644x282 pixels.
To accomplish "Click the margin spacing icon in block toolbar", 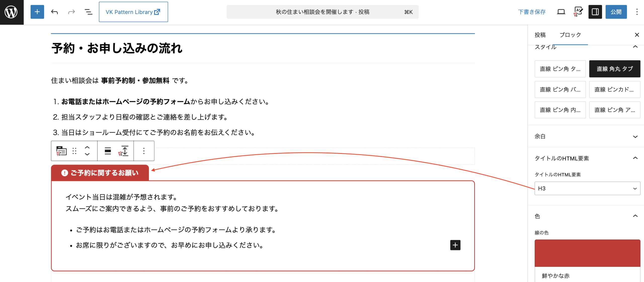I will (x=124, y=151).
